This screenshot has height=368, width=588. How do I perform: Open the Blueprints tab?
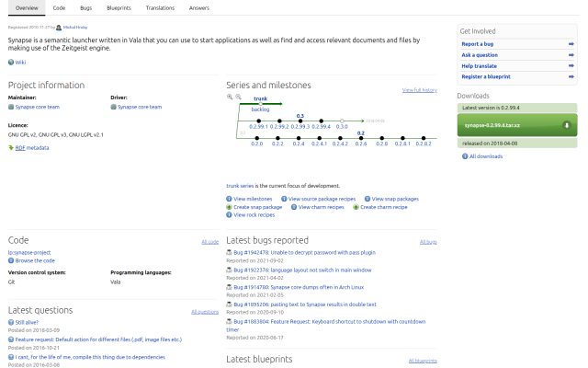pyautogui.click(x=119, y=8)
